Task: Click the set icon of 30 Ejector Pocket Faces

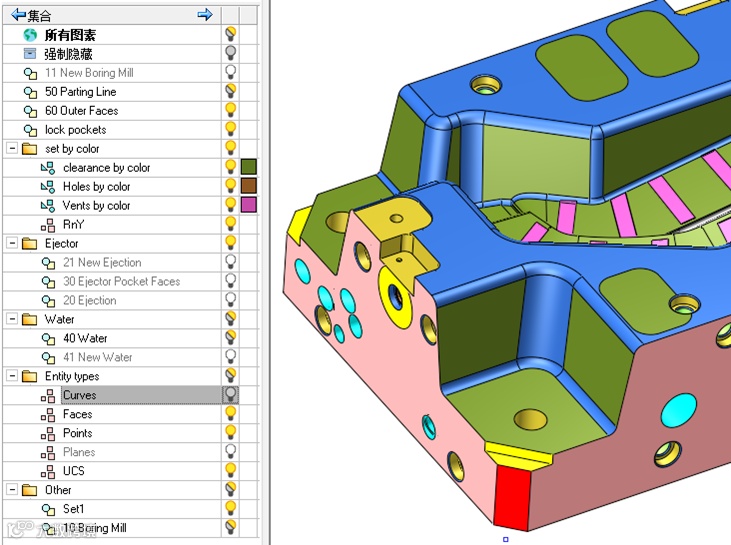Action: tap(48, 282)
